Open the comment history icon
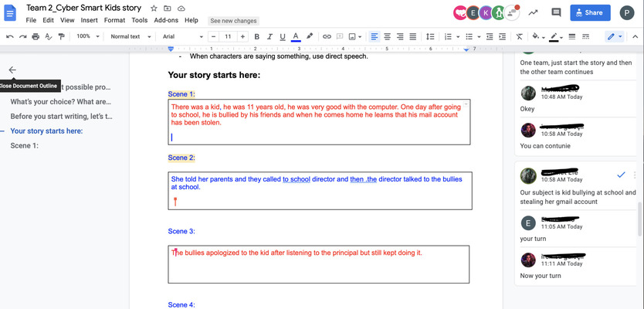Screen dimensions: 644x309 [556, 12]
